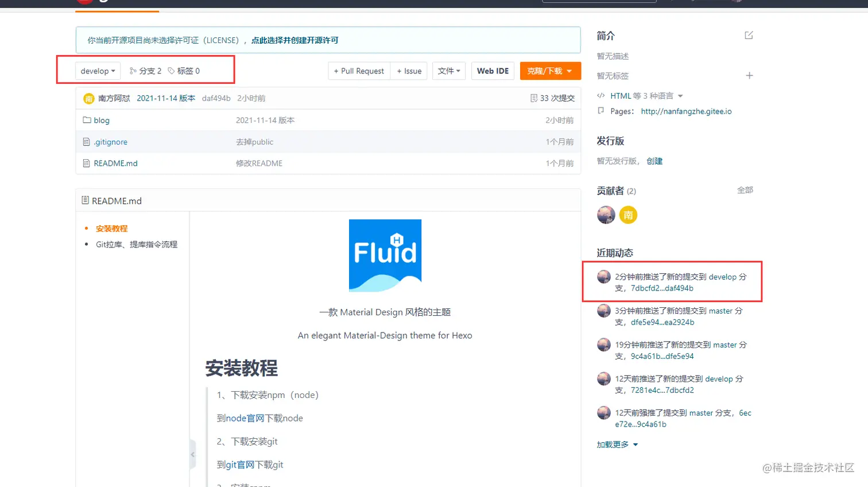Open commit range 9c4a61b...dfe5e94
This screenshot has width=868, height=487.
click(x=662, y=357)
